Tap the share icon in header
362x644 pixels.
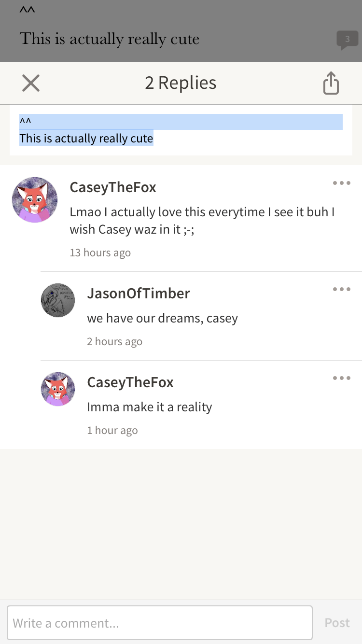pos(331,83)
